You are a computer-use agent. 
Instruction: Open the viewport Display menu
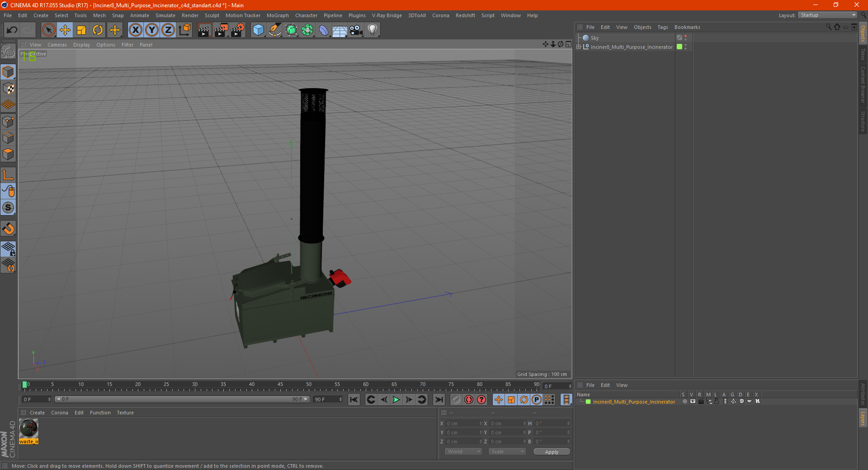click(81, 45)
